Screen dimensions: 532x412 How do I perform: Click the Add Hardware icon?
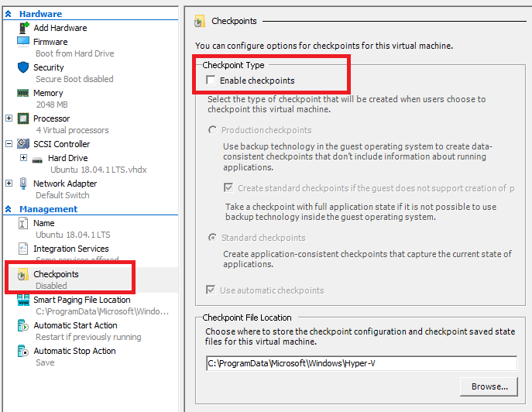click(23, 28)
